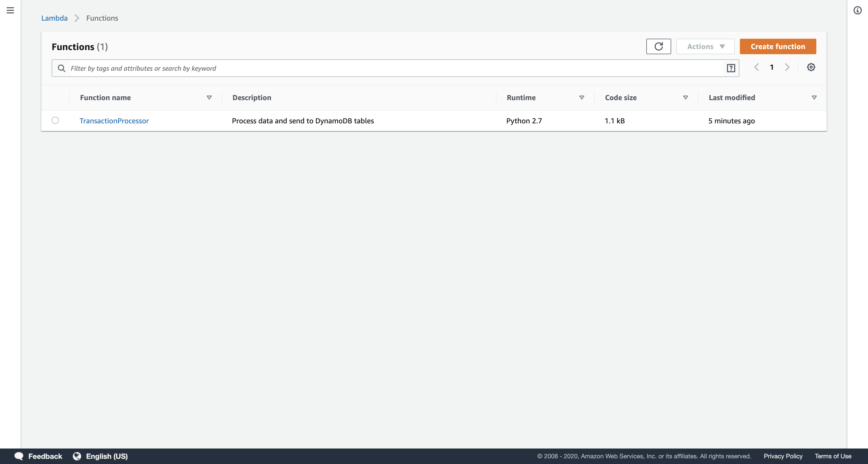
Task: Select the TransactionProcessor radio button
Action: (x=55, y=120)
